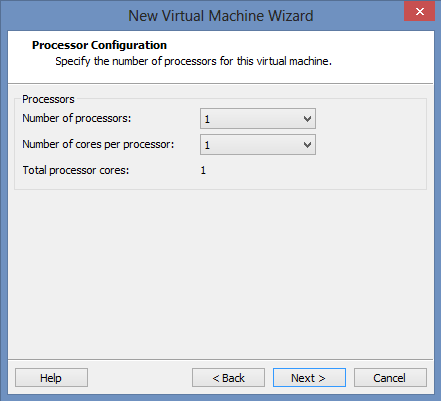Click the "Number of cores per processor:" label
Viewport: 441px width, 401px height.
[98, 144]
